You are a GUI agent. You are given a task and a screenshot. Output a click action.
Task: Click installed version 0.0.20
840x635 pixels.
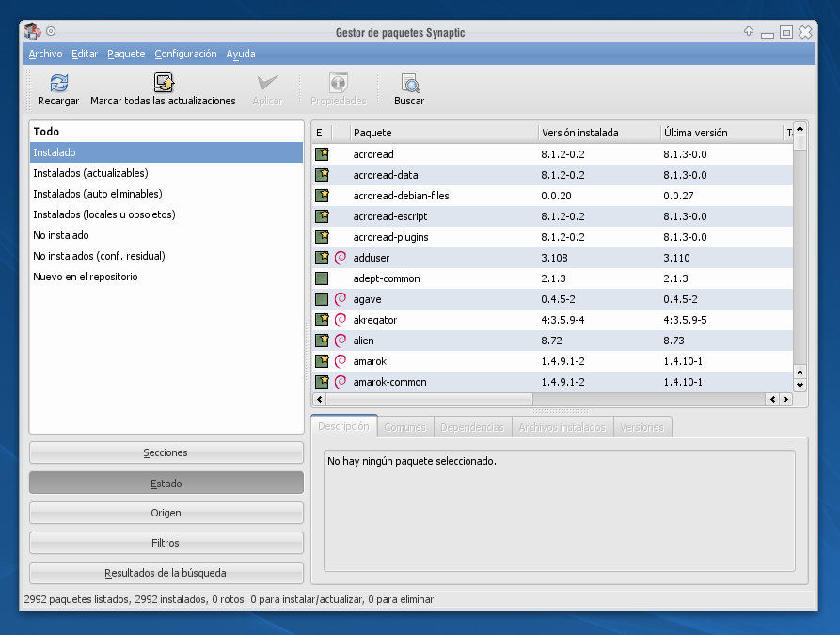pyautogui.click(x=556, y=196)
